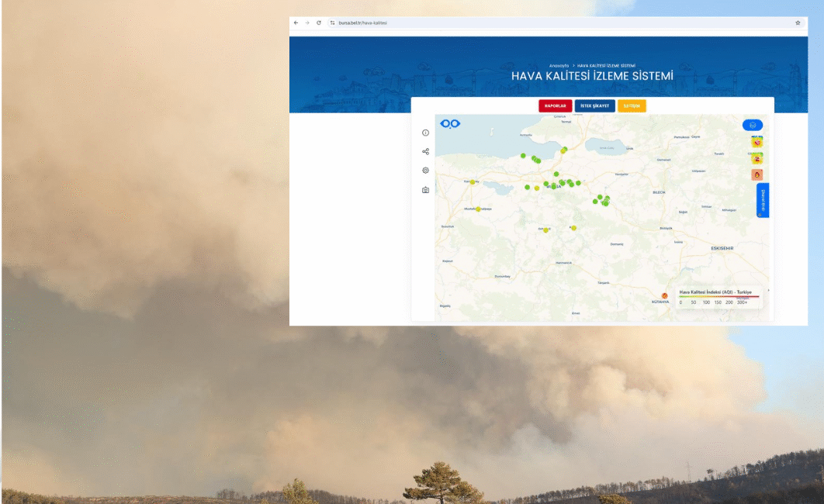The height and width of the screenshot is (504, 824).
Task: Click the AQI color scale bar
Action: pyautogui.click(x=719, y=297)
